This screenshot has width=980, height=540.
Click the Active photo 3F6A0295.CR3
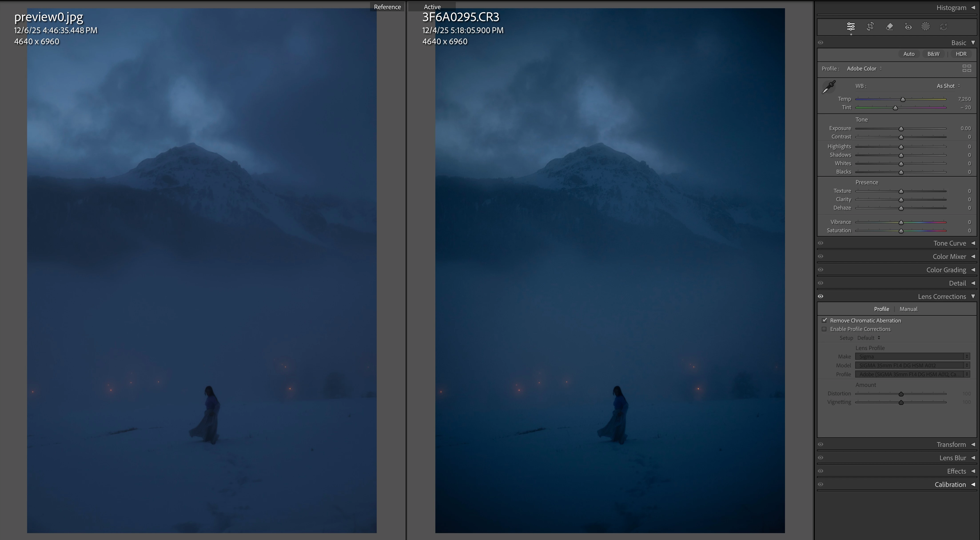tap(610, 271)
